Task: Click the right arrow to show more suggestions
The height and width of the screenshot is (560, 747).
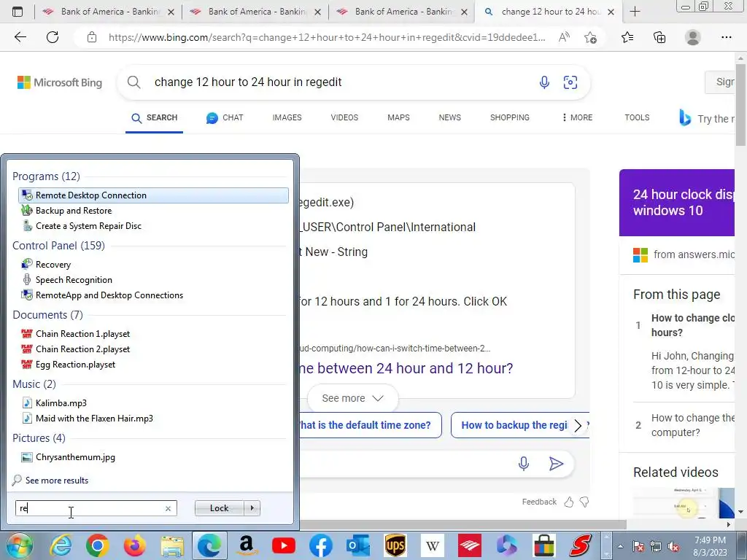Action: 578,425
